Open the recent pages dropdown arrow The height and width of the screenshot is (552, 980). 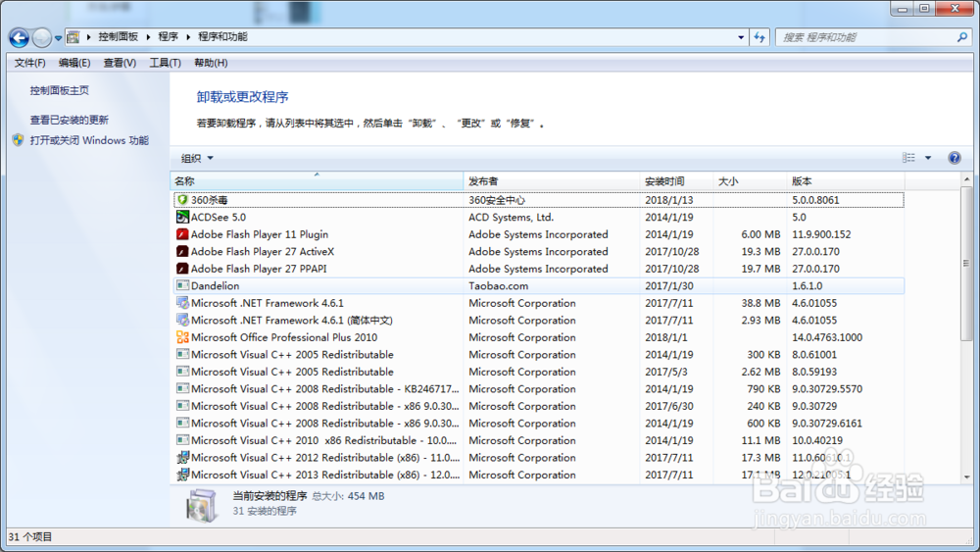pos(58,38)
